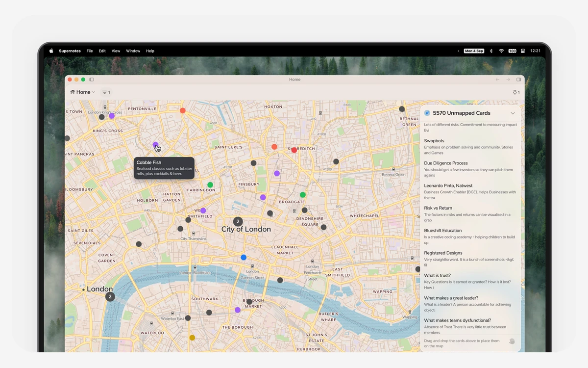Open the Leonardo Pinto, Natwest card
Image resolution: width=588 pixels, height=368 pixels.
(x=470, y=192)
